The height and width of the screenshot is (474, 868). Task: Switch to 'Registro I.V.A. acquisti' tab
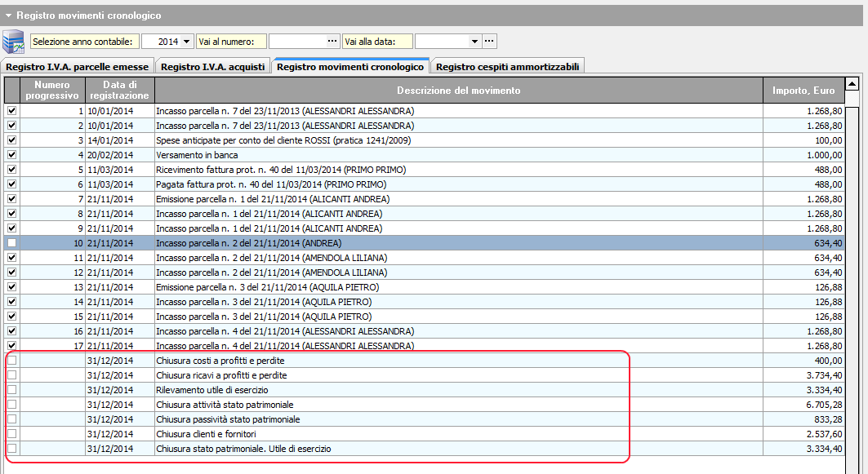point(212,67)
